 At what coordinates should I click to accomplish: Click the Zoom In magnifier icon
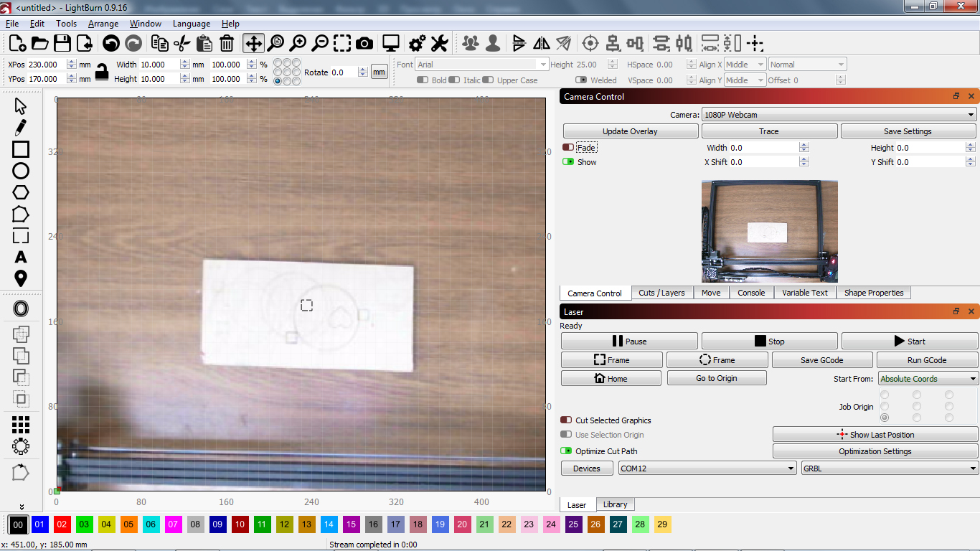pyautogui.click(x=298, y=44)
